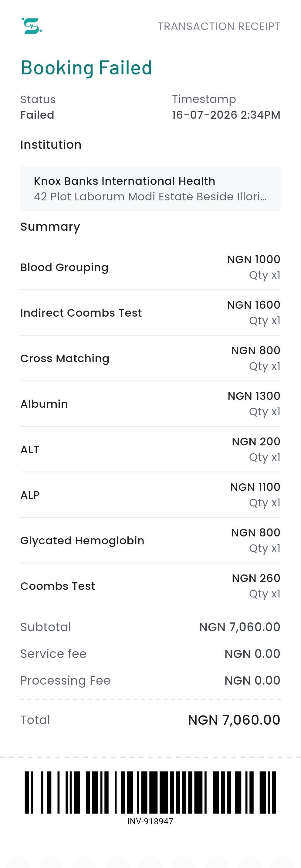Open the Knox Banks International Health card
The width and height of the screenshot is (301, 868).
tap(150, 189)
